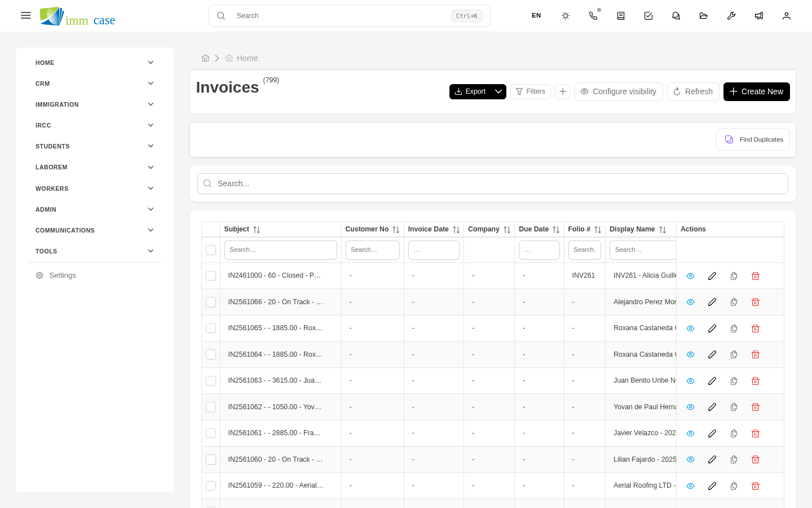This screenshot has width=812, height=508.
Task: Expand the ADMIN sidebar section
Action: pyautogui.click(x=94, y=209)
